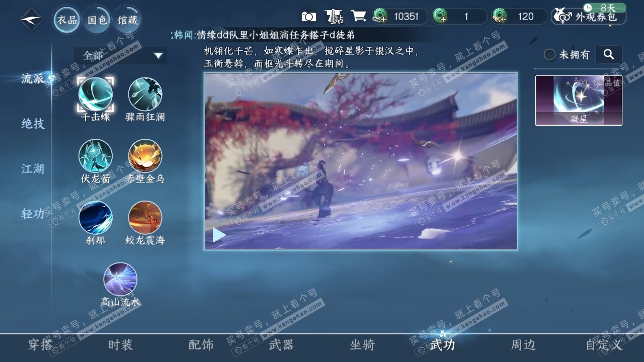Viewport: 644px width, 362px height.
Task: Go back using the top-left arrow
Action: click(31, 20)
